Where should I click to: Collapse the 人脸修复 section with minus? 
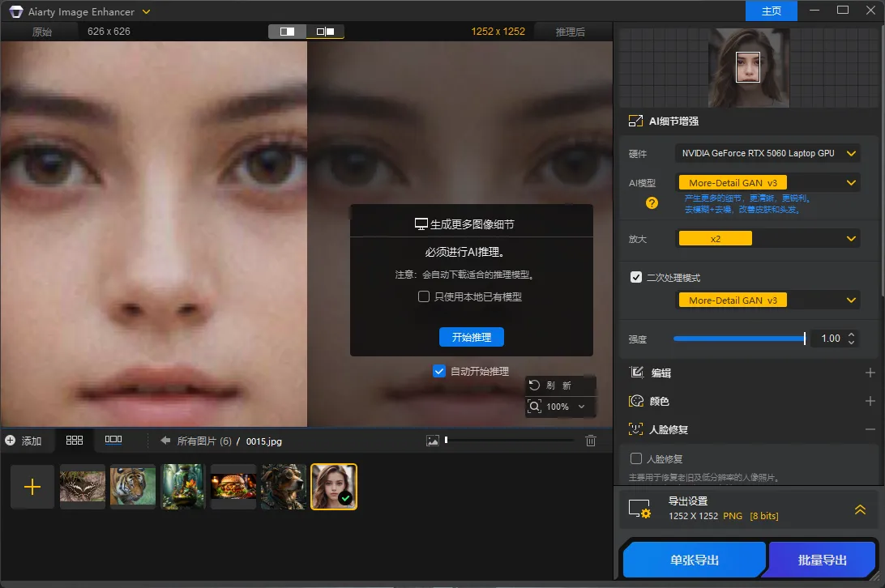870,430
